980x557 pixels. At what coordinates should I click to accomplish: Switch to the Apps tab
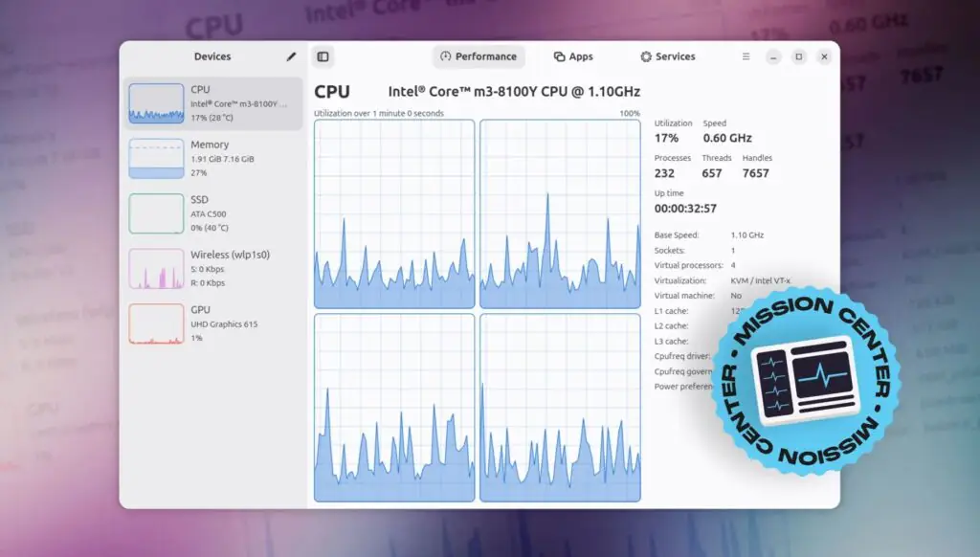pos(572,56)
